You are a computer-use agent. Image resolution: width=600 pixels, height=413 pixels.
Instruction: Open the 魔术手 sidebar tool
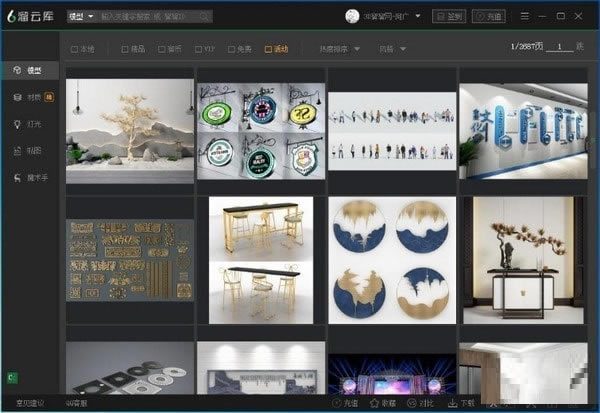tap(30, 177)
